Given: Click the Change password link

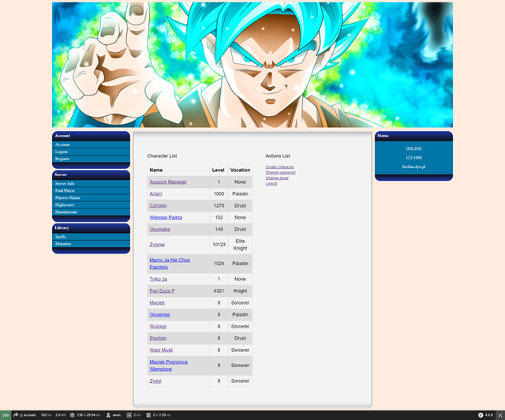Looking at the screenshot, I should pyautogui.click(x=280, y=172).
